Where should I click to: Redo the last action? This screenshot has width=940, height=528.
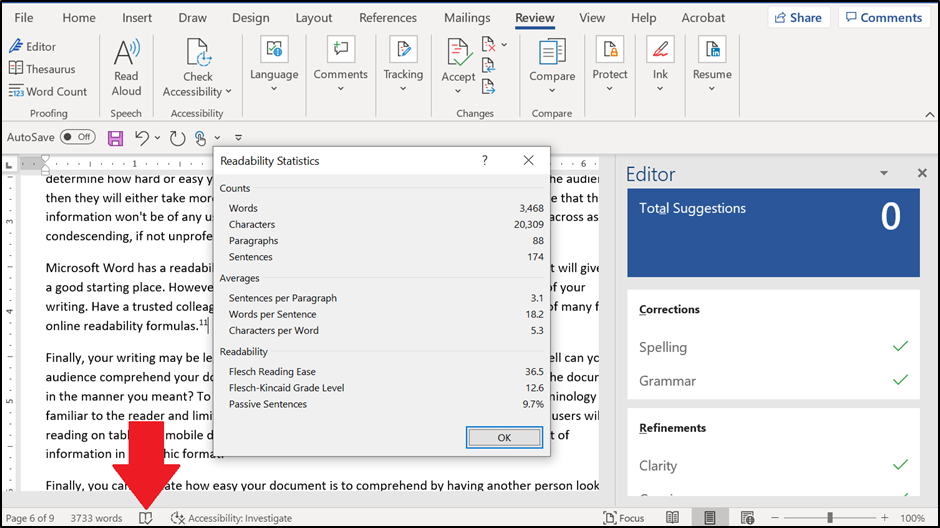tap(177, 138)
